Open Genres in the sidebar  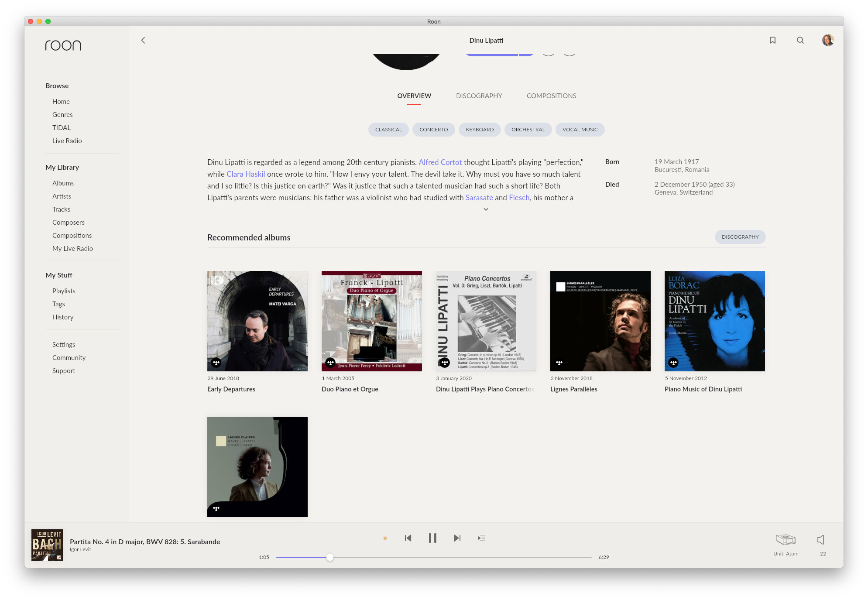click(x=62, y=115)
